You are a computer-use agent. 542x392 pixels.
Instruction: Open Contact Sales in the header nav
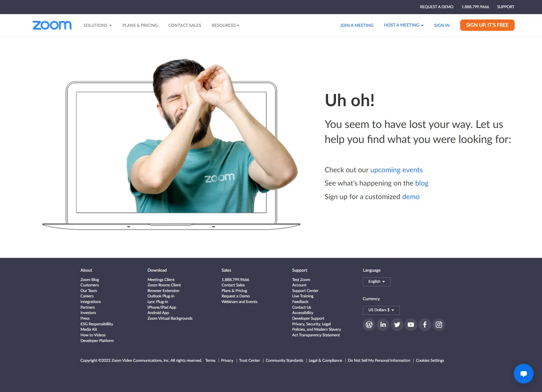[x=185, y=25]
